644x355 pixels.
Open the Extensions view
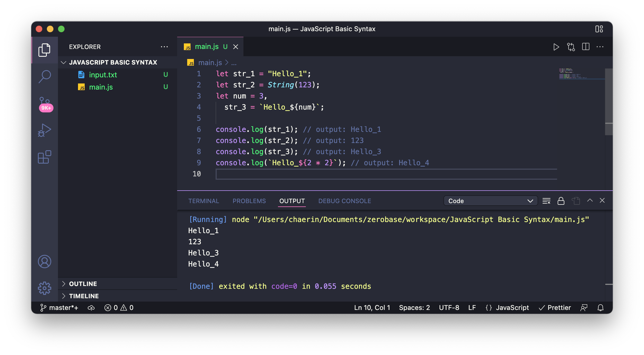point(45,157)
